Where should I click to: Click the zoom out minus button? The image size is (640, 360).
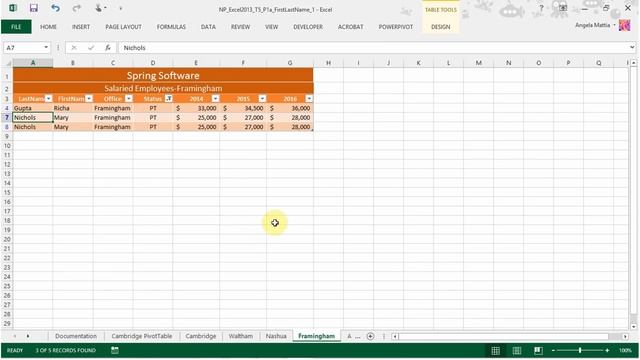click(x=553, y=350)
